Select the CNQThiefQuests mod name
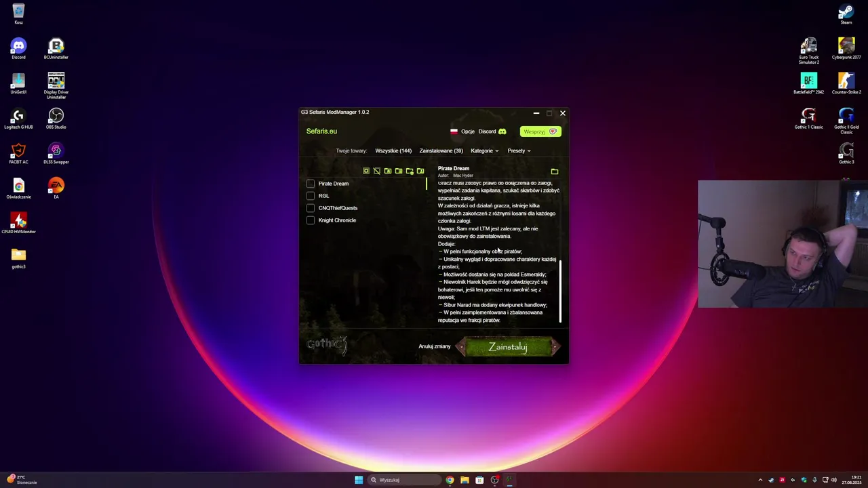The height and width of the screenshot is (488, 868). (x=338, y=208)
